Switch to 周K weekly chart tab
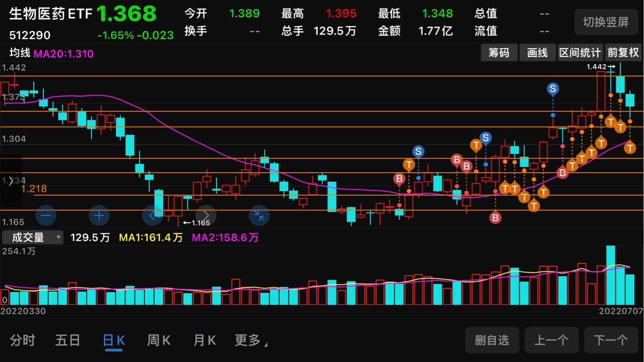 coord(159,340)
